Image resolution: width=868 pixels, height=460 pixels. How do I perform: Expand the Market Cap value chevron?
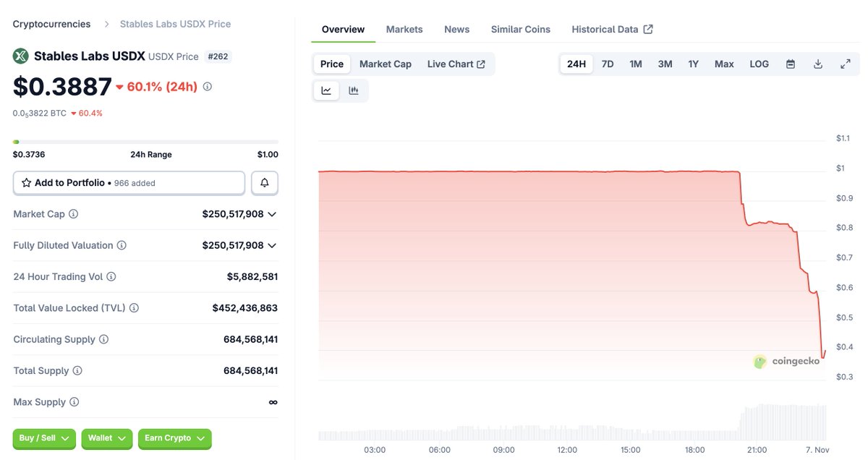[x=272, y=214]
